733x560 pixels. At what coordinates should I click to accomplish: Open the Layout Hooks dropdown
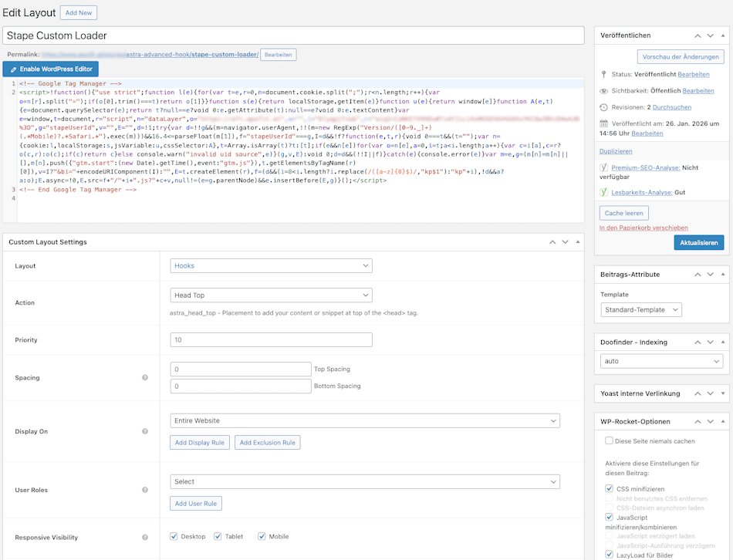(271, 266)
